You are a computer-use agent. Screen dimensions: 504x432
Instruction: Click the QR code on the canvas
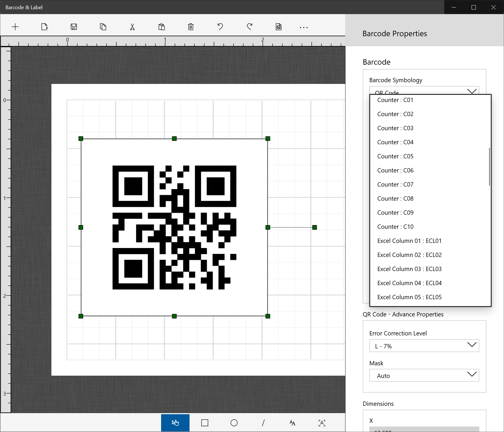pos(174,227)
